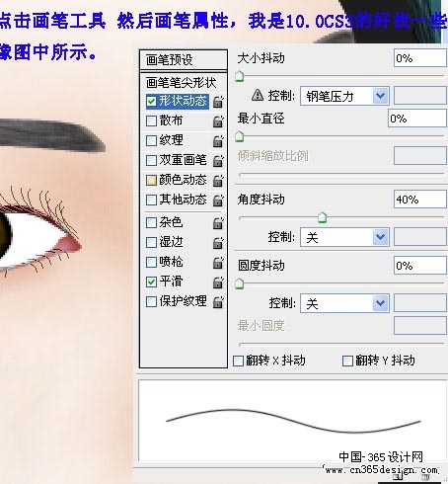Select the 画笔预设 tab
Screen dimensions: 448x484
point(184,60)
